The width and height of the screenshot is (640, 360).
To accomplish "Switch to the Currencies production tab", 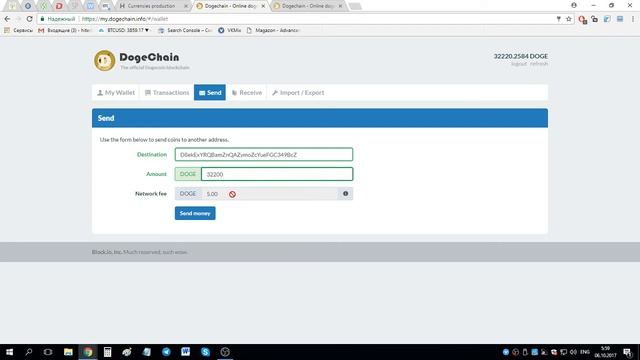I will [153, 6].
